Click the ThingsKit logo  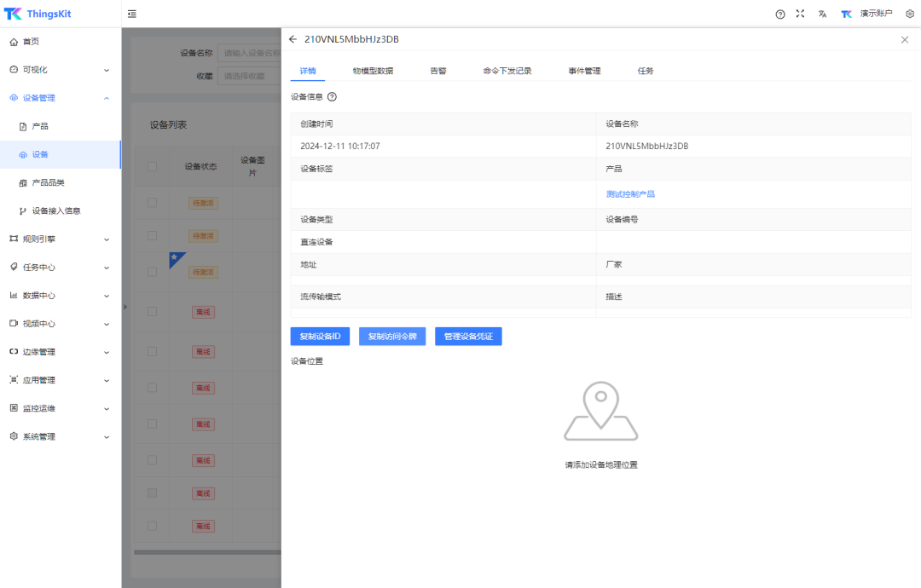click(x=37, y=14)
